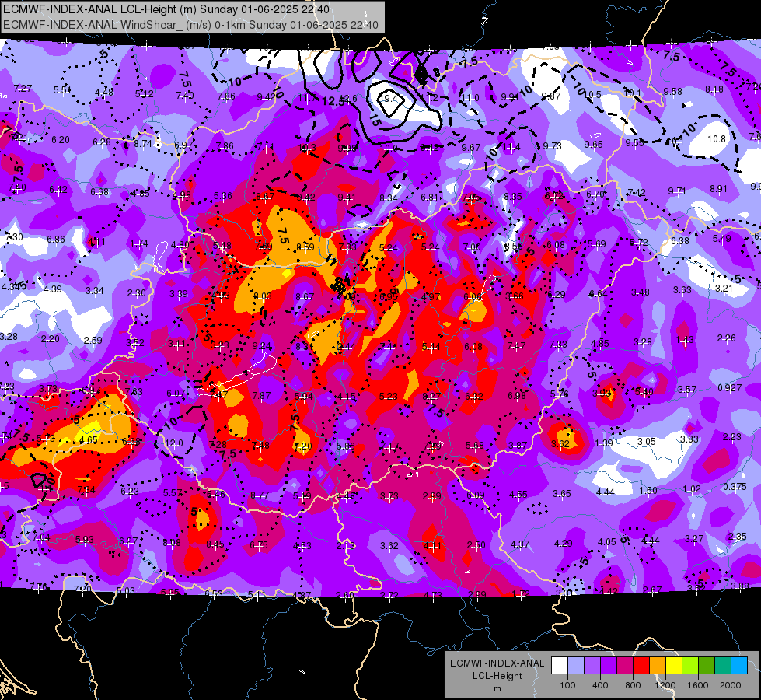Click the 2.26 grid value on the map
This screenshot has height=700, width=761.
coord(727,338)
